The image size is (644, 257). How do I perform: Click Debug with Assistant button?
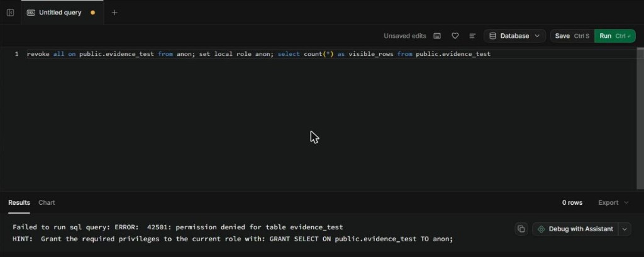575,229
